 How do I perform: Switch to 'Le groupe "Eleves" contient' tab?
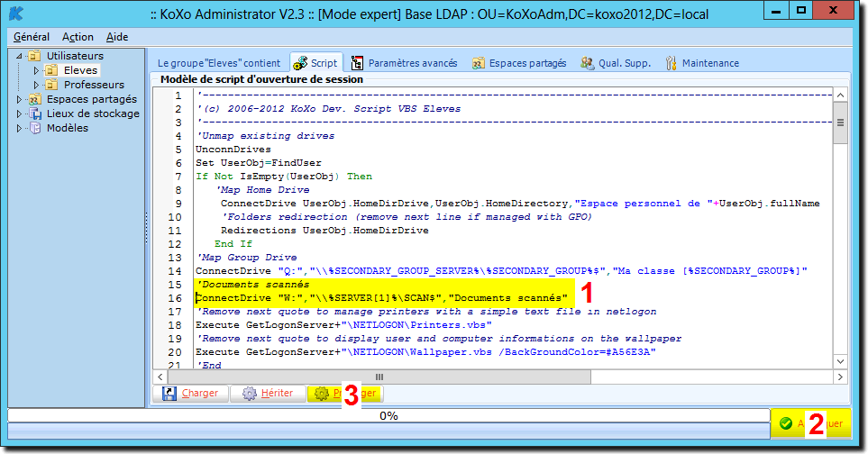219,63
